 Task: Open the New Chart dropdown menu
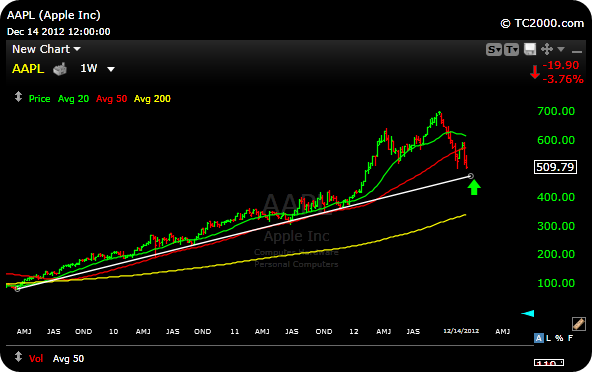46,49
